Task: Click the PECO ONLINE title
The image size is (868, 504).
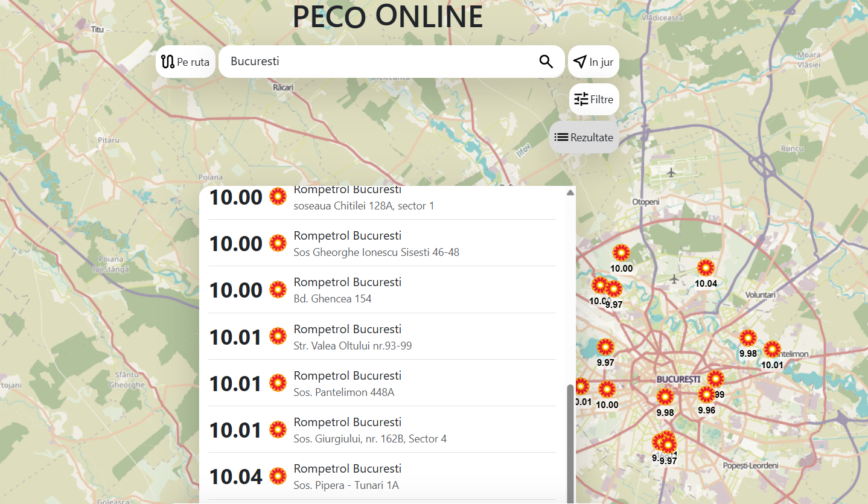Action: [388, 16]
